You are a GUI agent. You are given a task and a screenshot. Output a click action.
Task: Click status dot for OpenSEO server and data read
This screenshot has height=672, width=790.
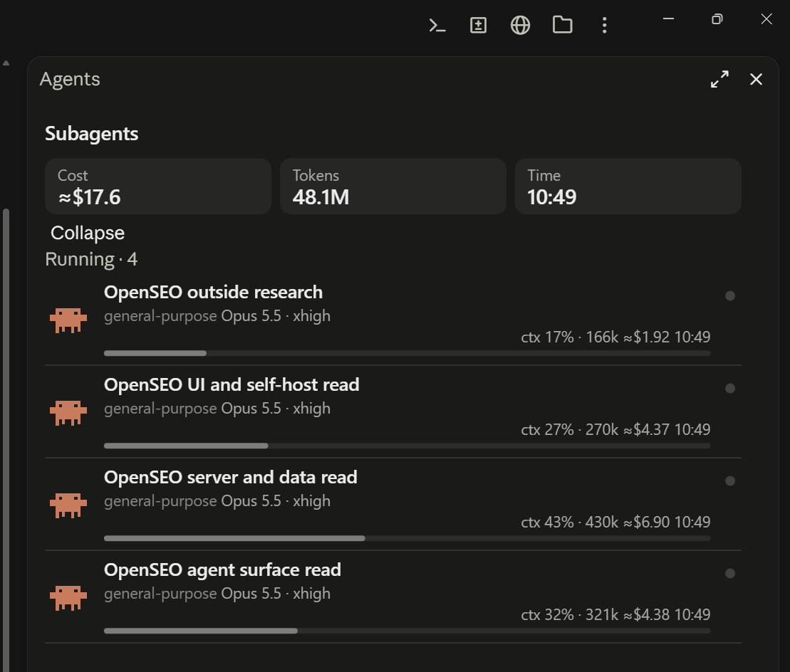[729, 481]
